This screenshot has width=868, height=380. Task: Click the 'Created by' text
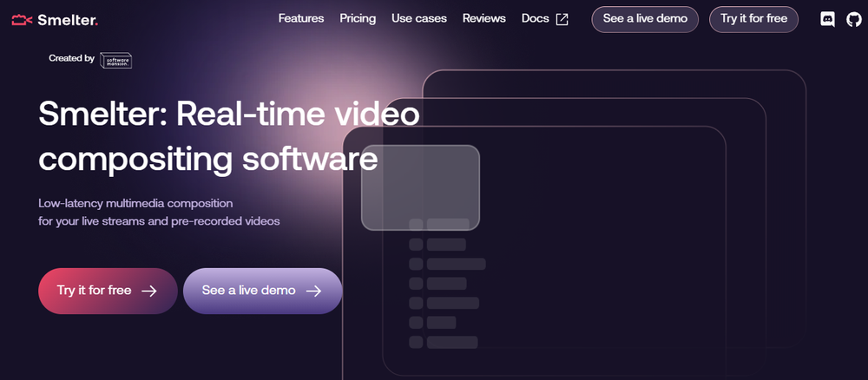[x=71, y=58]
